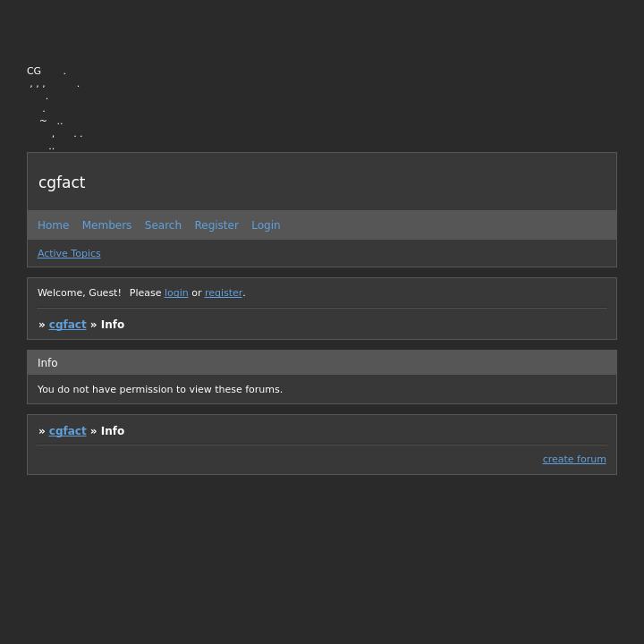Click bold Info in the upper breadcrumb
Image resolution: width=644 pixels, height=644 pixels.
[x=113, y=325]
